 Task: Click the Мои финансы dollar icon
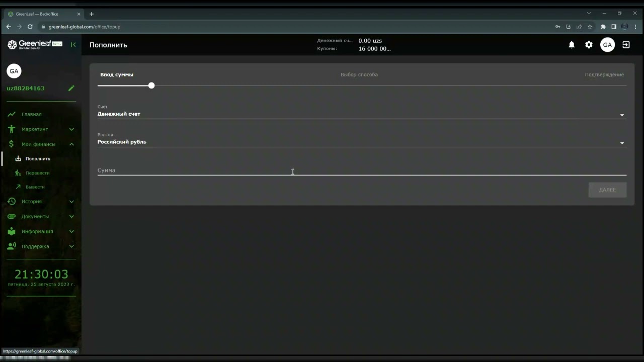tap(11, 144)
